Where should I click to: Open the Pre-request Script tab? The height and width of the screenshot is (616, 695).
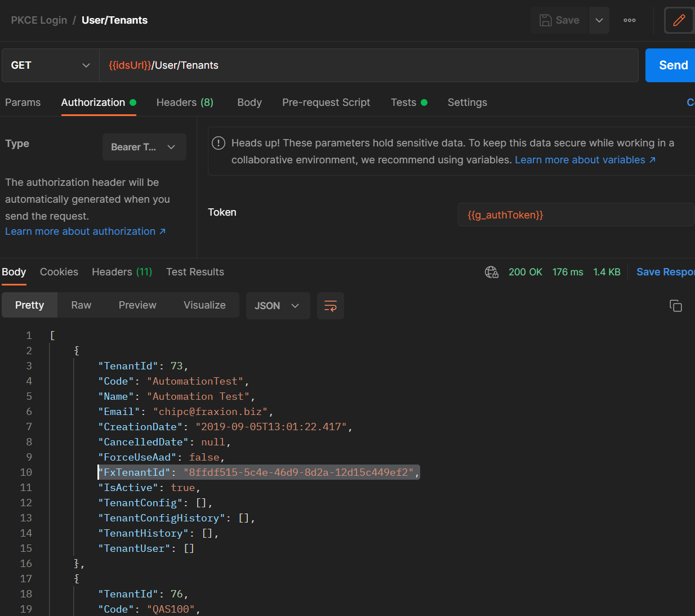[326, 102]
